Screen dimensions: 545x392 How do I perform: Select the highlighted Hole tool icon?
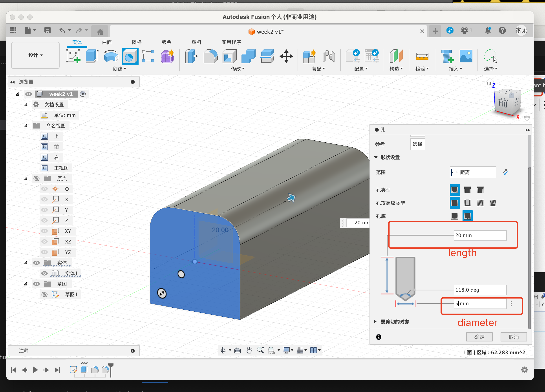(130, 56)
